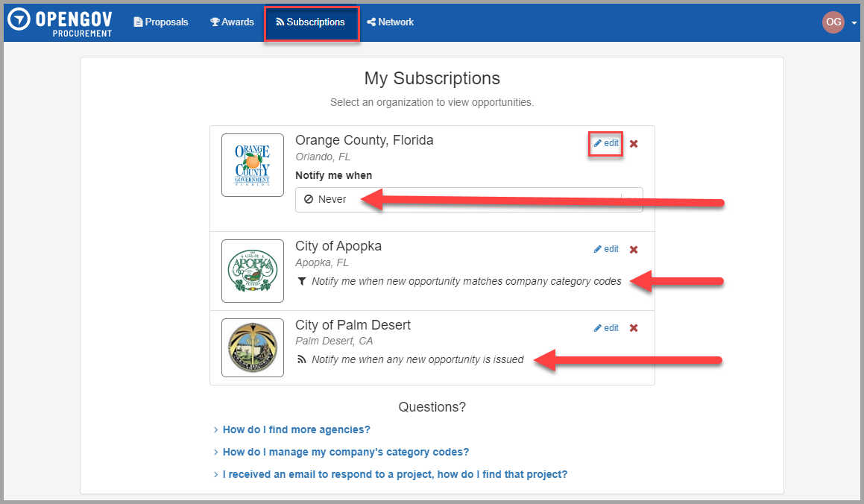Expand the question about finding more agencies
The height and width of the screenshot is (504, 864).
click(296, 429)
